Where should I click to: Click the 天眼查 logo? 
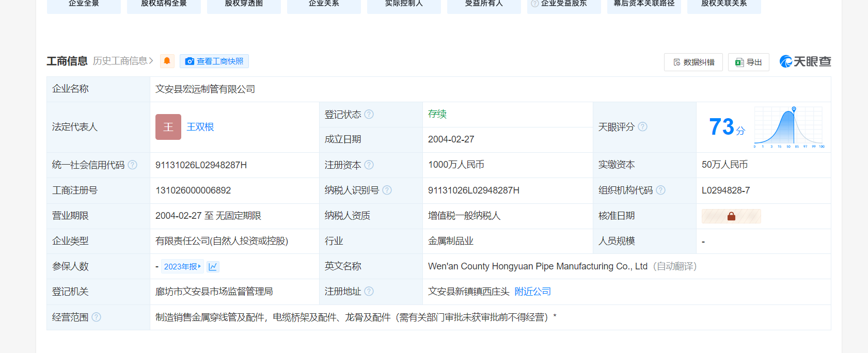coord(805,61)
